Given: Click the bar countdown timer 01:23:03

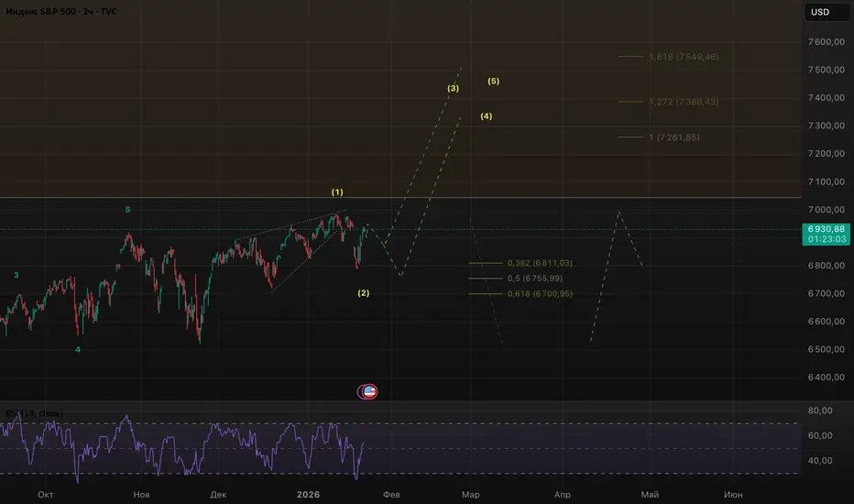Looking at the screenshot, I should (827, 239).
